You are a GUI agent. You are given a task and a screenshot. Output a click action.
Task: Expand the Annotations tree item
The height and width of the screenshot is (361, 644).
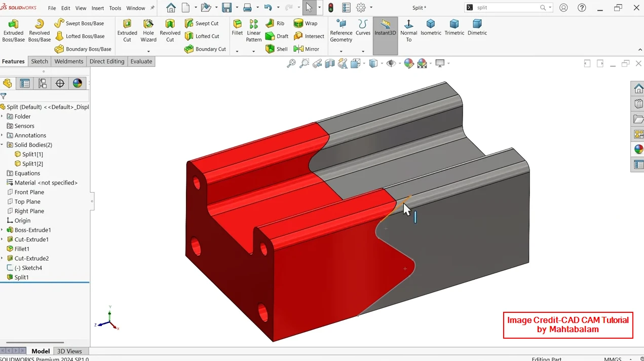coord(2,135)
